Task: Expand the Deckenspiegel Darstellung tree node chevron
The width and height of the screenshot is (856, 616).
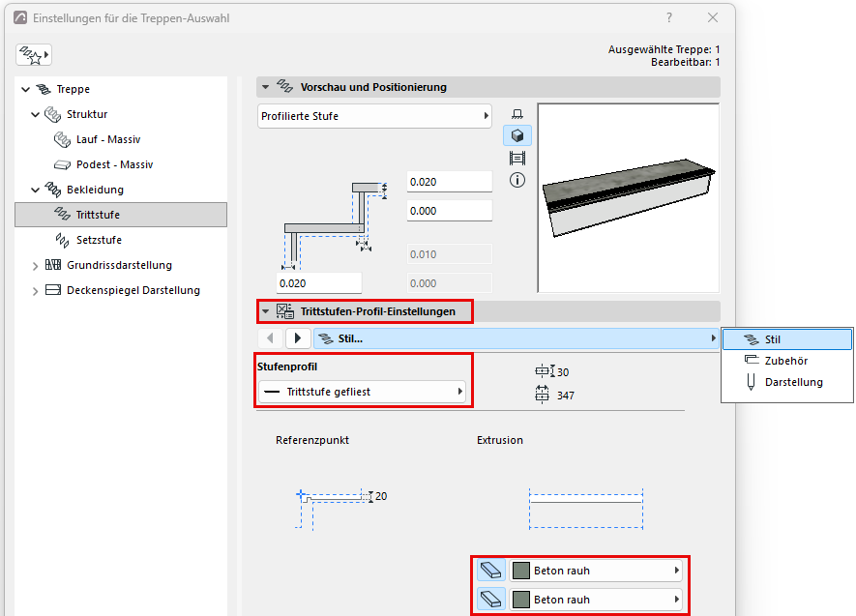Action: point(36,291)
